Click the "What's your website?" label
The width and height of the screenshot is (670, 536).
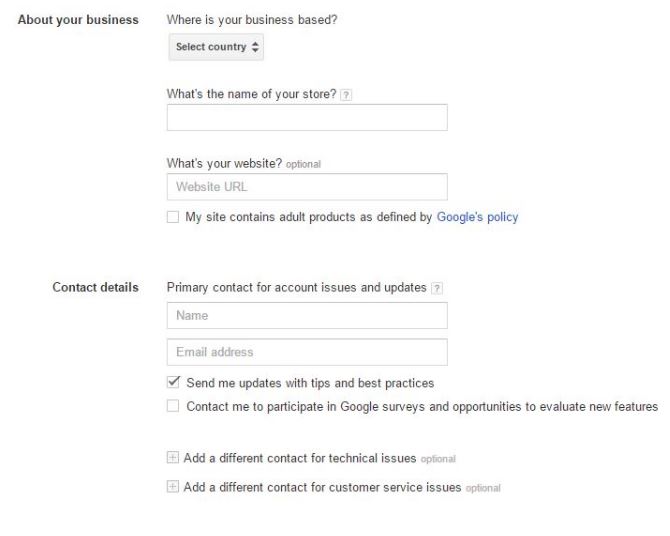point(224,163)
